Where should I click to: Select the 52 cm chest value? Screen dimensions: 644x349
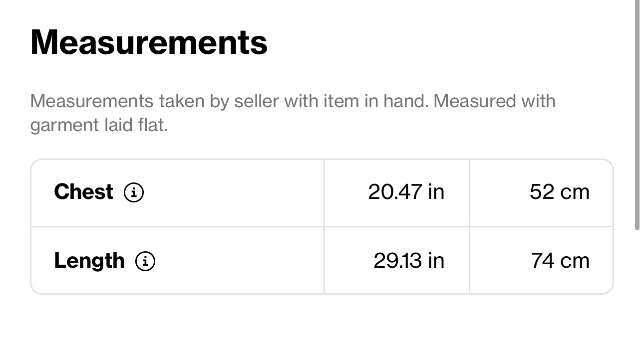pyautogui.click(x=560, y=192)
